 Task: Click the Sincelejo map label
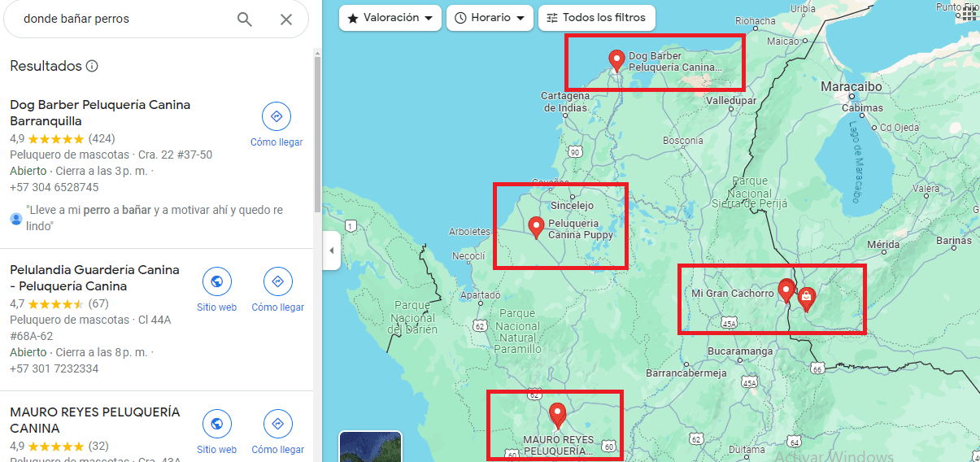coord(573,206)
